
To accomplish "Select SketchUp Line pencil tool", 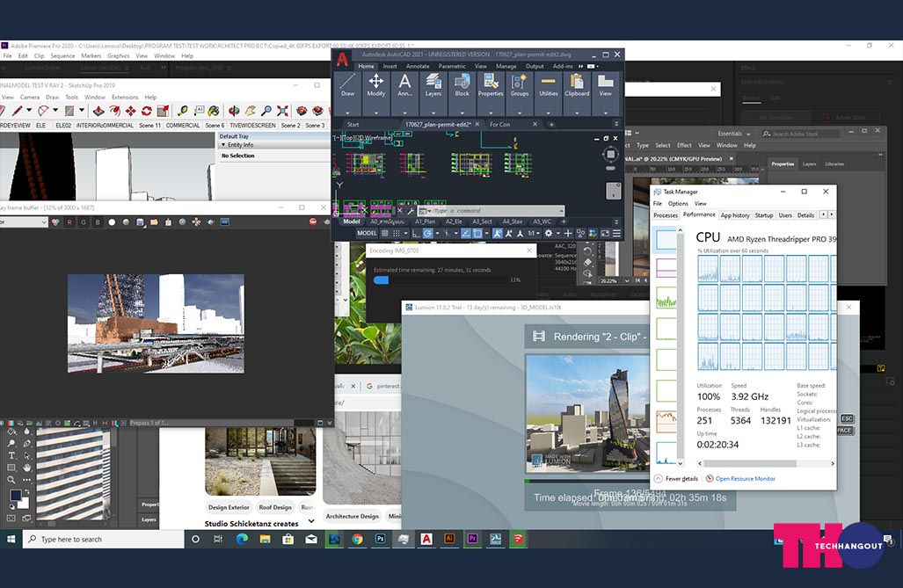I will pos(18,111).
